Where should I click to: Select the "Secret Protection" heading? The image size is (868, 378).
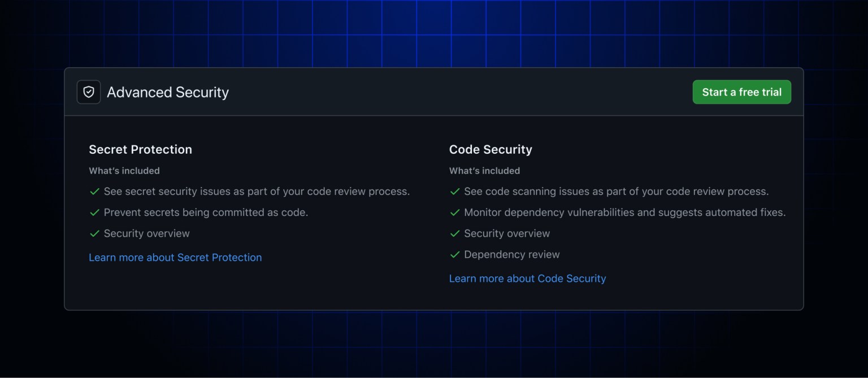140,149
